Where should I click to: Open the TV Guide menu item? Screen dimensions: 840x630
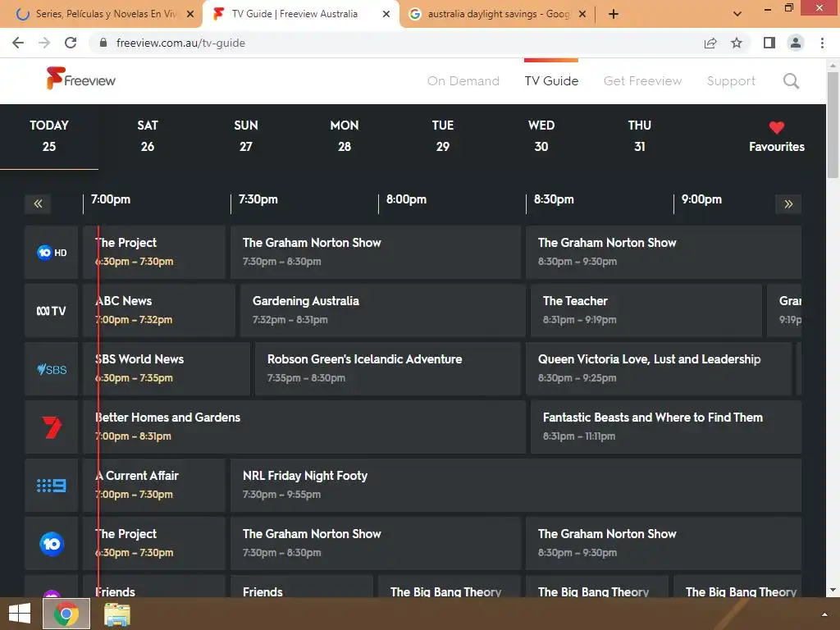click(x=551, y=81)
